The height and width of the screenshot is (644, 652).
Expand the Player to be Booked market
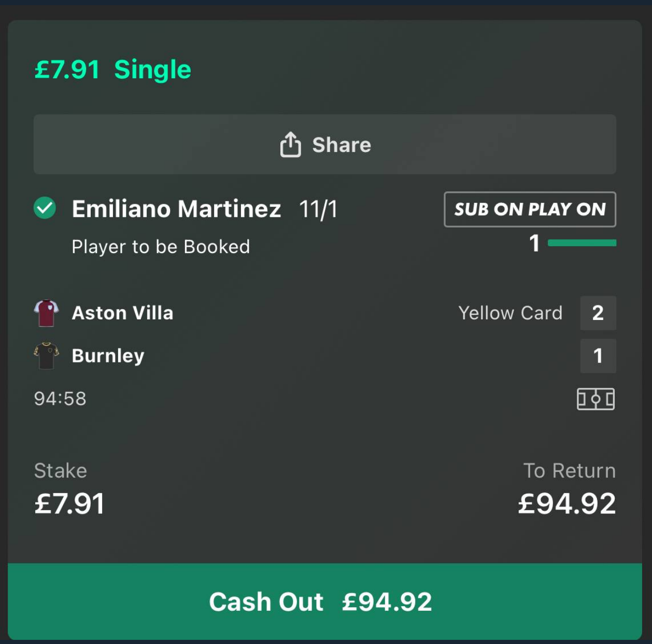[x=161, y=246]
